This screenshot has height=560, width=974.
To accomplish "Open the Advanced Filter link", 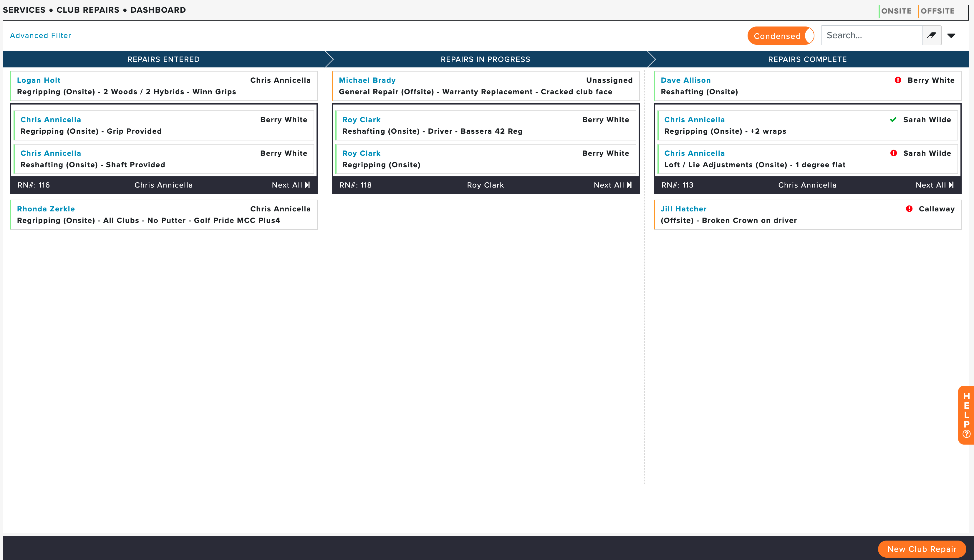I will (40, 35).
